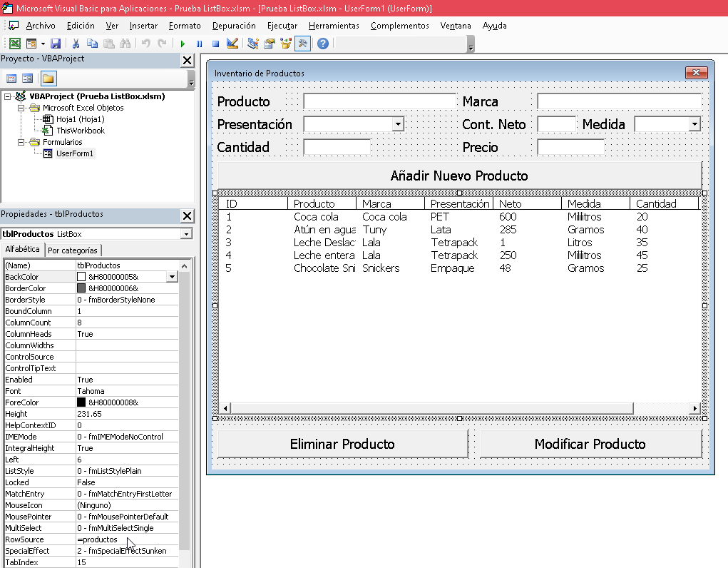This screenshot has width=728, height=568.
Task: Click the MultiSelect property value
Action: pos(127,529)
